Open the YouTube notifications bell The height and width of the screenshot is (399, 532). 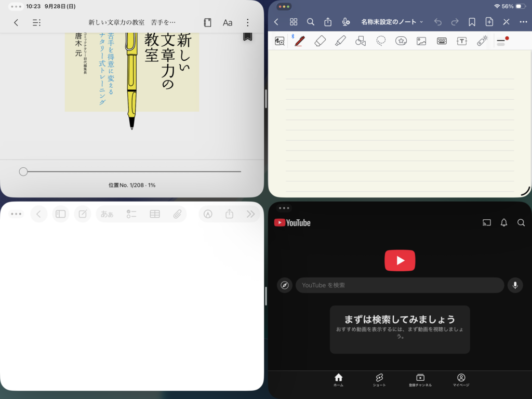(x=503, y=222)
